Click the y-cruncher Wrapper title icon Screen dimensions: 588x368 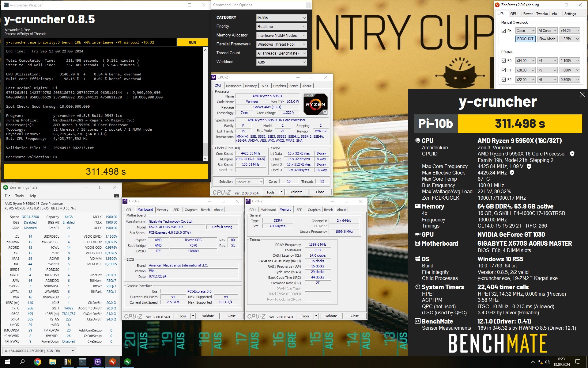point(6,5)
